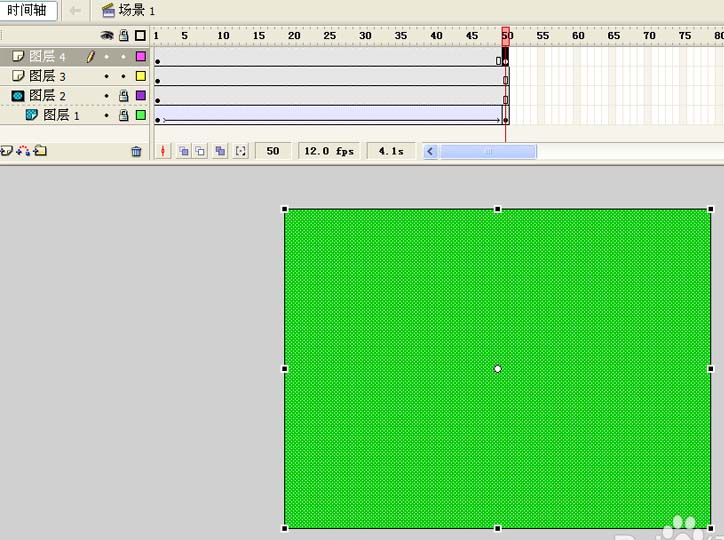This screenshot has height=540, width=724.
Task: Click the 图层 4 layer type icon
Action: [18, 56]
